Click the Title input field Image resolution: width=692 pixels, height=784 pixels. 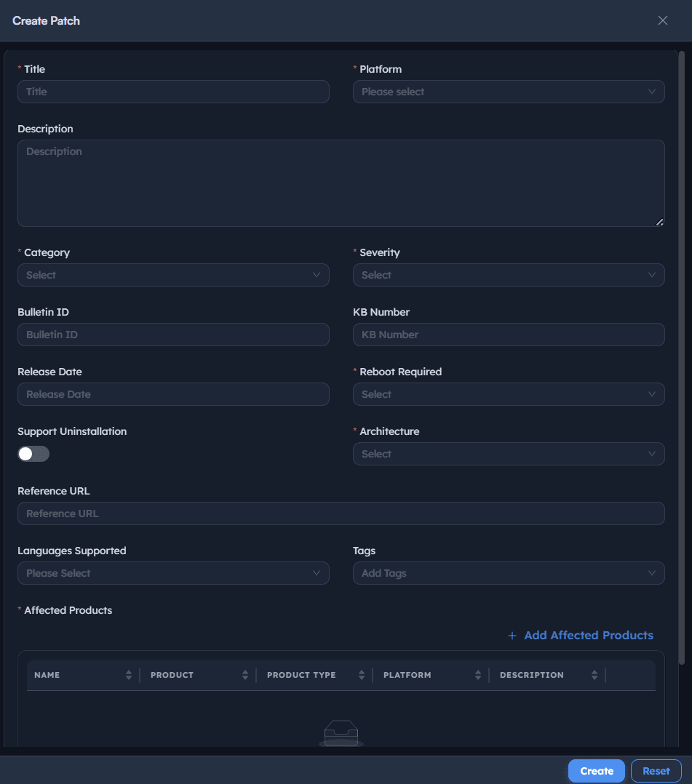click(x=173, y=92)
